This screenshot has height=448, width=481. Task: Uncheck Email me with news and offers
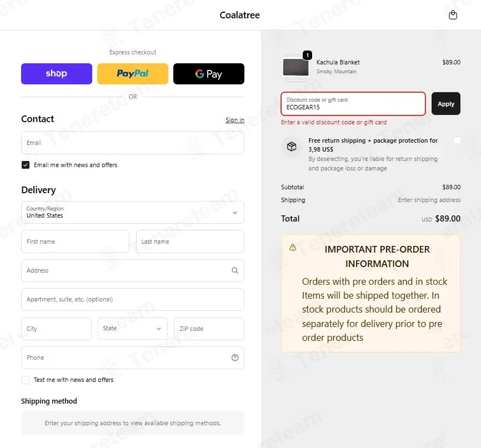click(26, 165)
